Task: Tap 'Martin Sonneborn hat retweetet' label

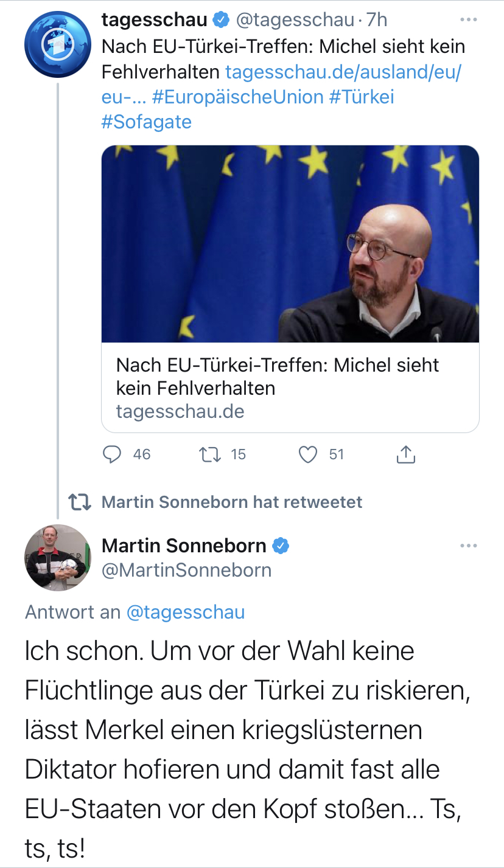Action: [231, 502]
